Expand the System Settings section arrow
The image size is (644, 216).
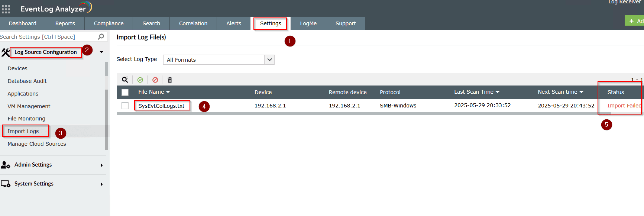101,184
